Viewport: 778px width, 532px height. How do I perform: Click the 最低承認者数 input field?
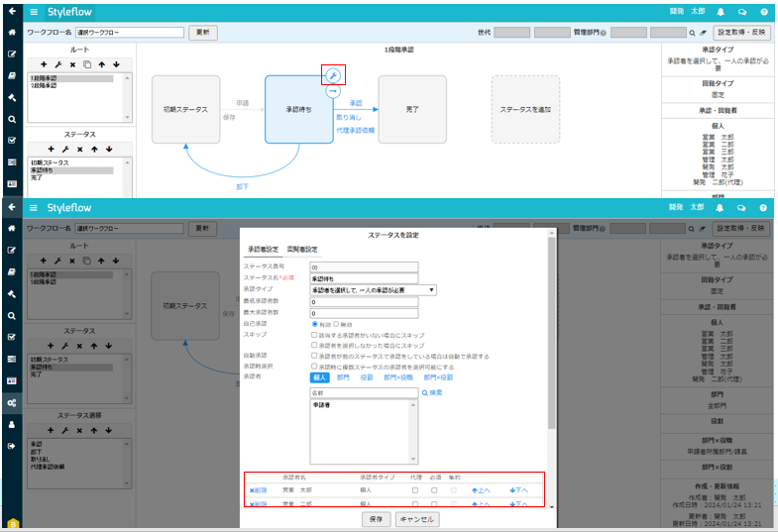click(x=364, y=301)
